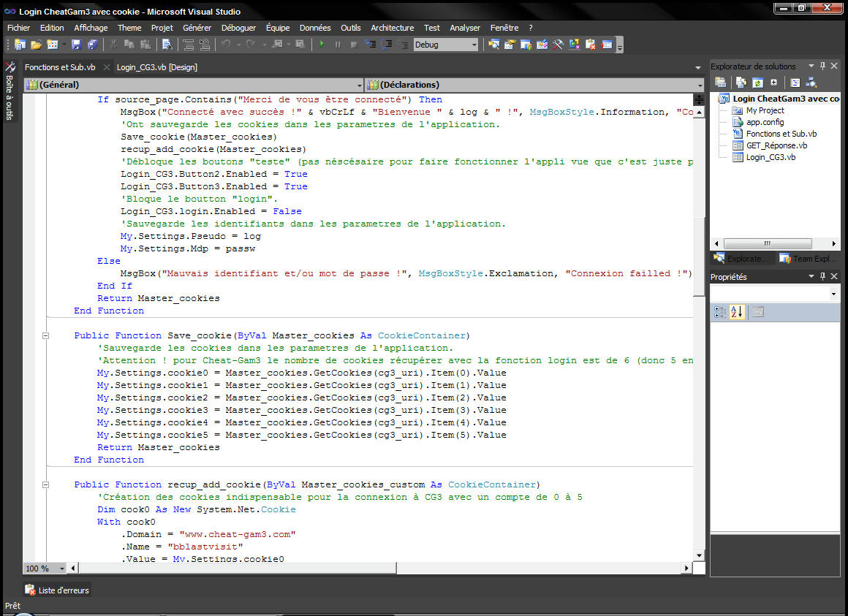This screenshot has height=616, width=848.
Task: Click the Redo arrow icon
Action: point(251,45)
